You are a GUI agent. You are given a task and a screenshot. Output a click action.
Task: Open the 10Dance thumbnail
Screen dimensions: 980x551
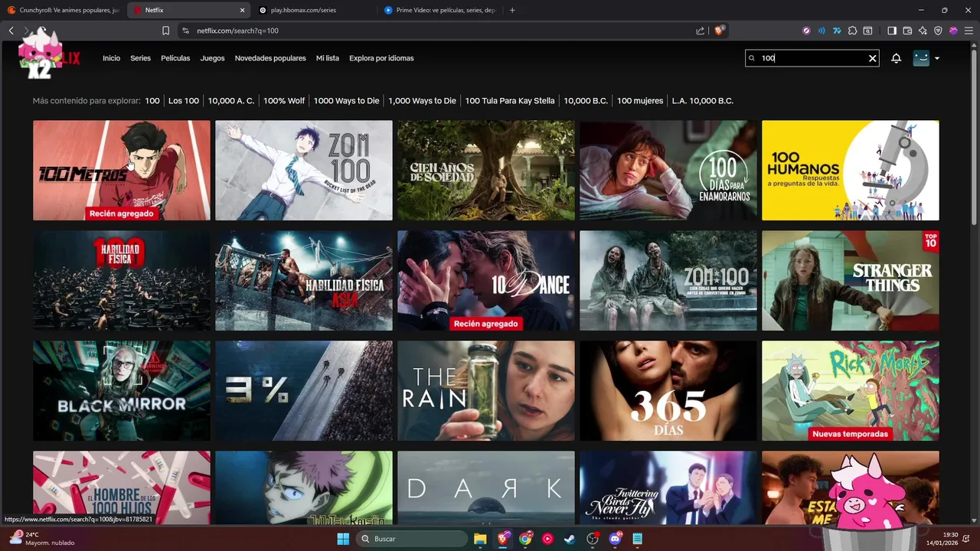point(486,281)
